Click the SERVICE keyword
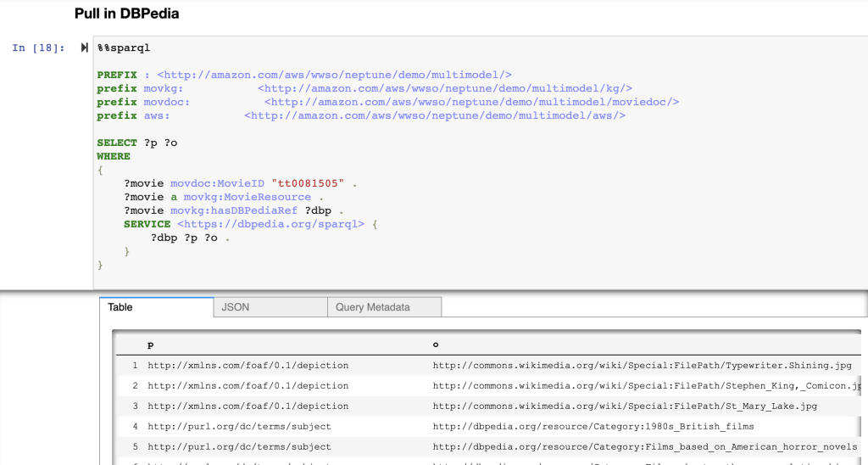 [147, 224]
